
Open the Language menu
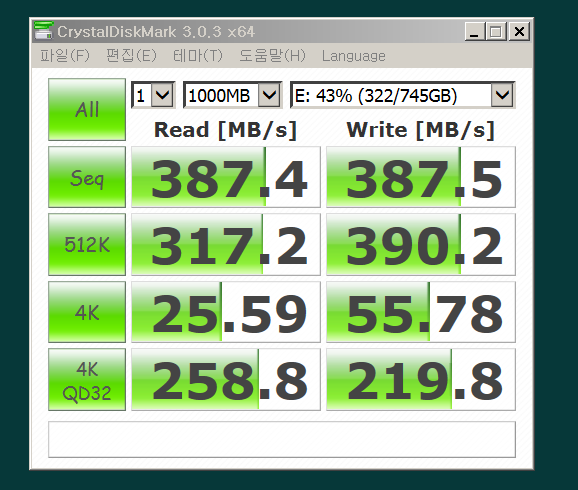[x=354, y=56]
